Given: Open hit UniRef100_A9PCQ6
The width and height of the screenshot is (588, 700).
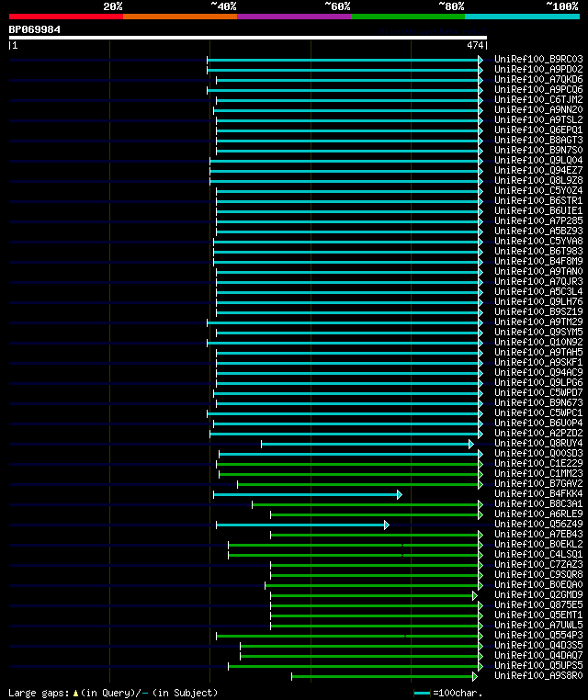Looking at the screenshot, I should tap(538, 89).
